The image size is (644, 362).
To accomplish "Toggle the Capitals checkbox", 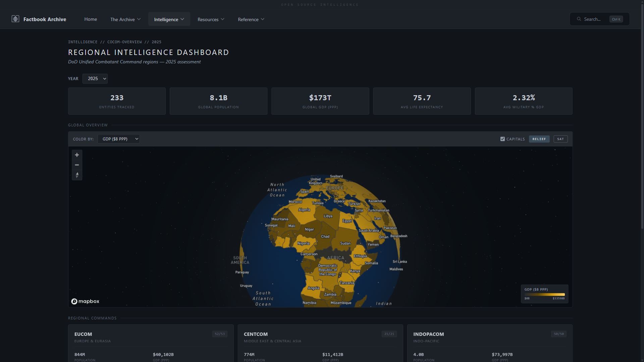I will tap(502, 139).
